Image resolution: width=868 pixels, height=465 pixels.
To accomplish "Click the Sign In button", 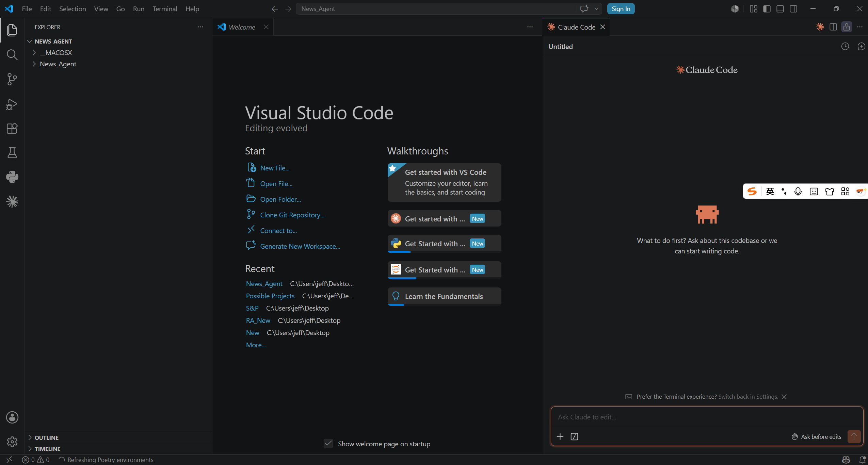I will 621,9.
